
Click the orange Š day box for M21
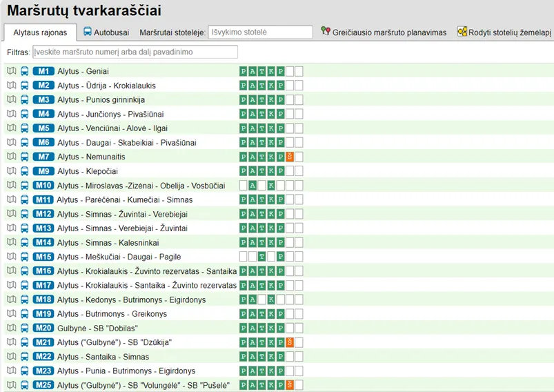click(290, 342)
